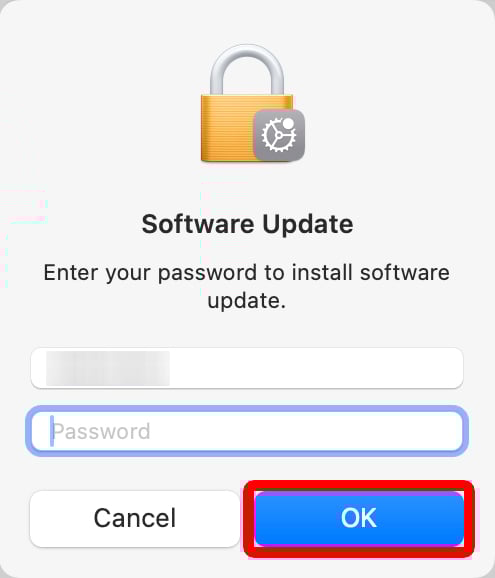
Task: Click the OK button to confirm
Action: (x=359, y=518)
